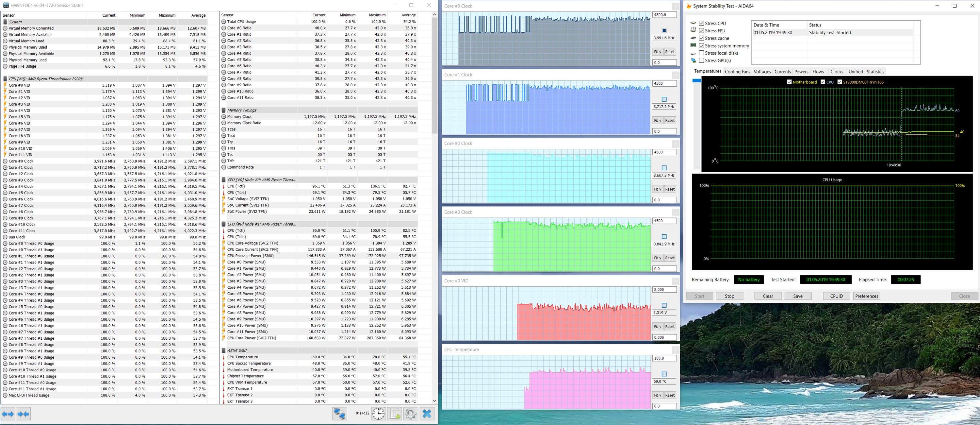Open the Statistics tab in AIDA64
980x425 pixels.
(875, 72)
